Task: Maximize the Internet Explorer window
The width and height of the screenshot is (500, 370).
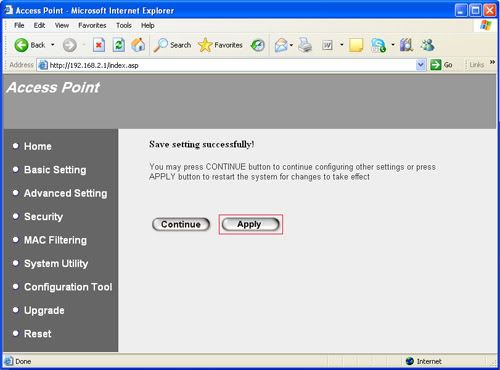Action: [x=475, y=10]
